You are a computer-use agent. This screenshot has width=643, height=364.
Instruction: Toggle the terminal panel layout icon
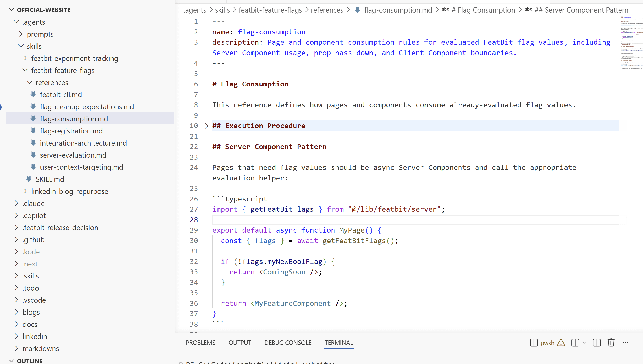[x=597, y=343]
